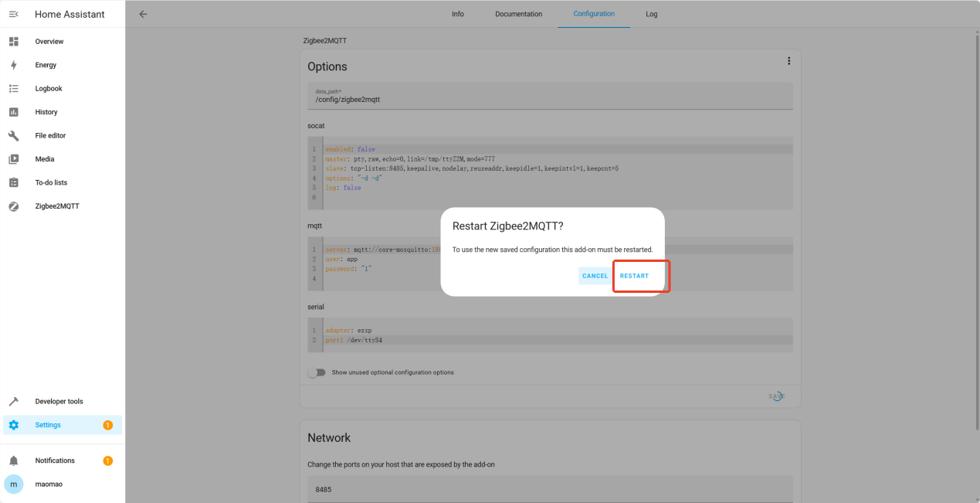Click the File editor wrench icon

tap(13, 135)
